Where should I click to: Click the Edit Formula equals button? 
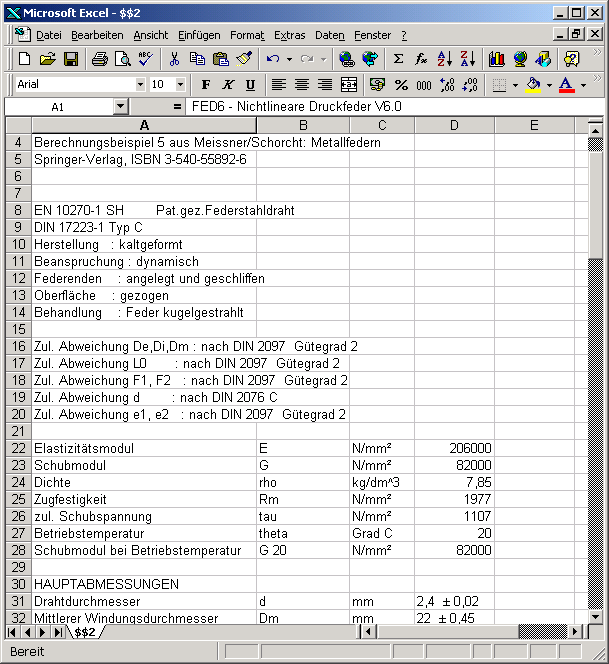pos(177,107)
